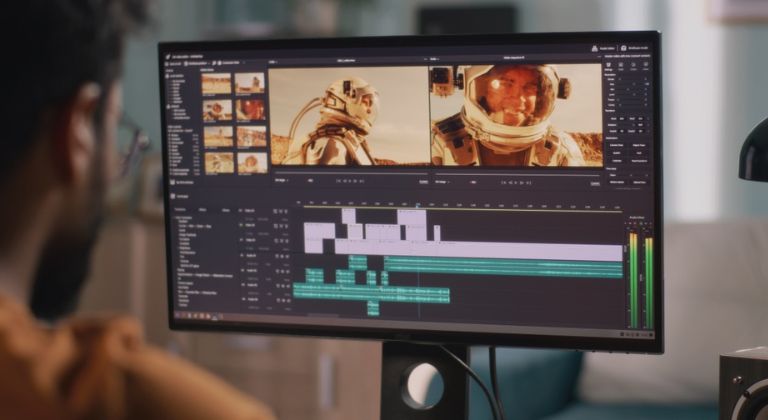Select the red-tinted astronaut clip thumbnail
The width and height of the screenshot is (768, 420).
coord(251,110)
